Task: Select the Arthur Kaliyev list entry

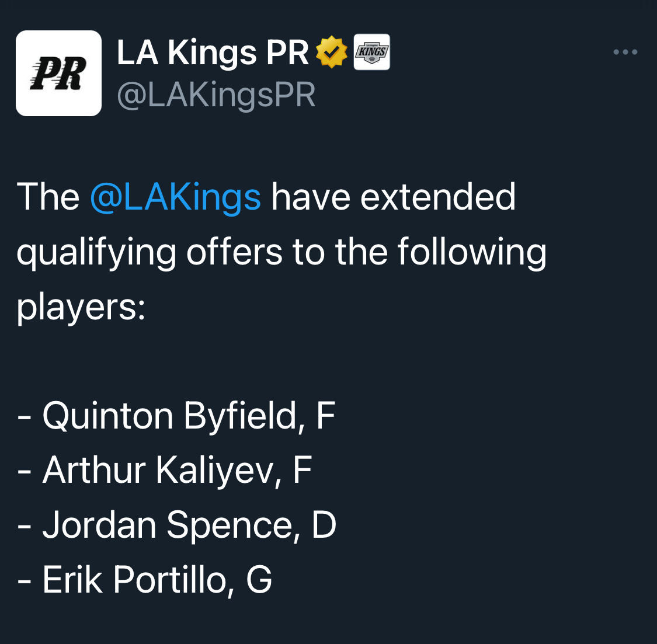Action: [165, 471]
